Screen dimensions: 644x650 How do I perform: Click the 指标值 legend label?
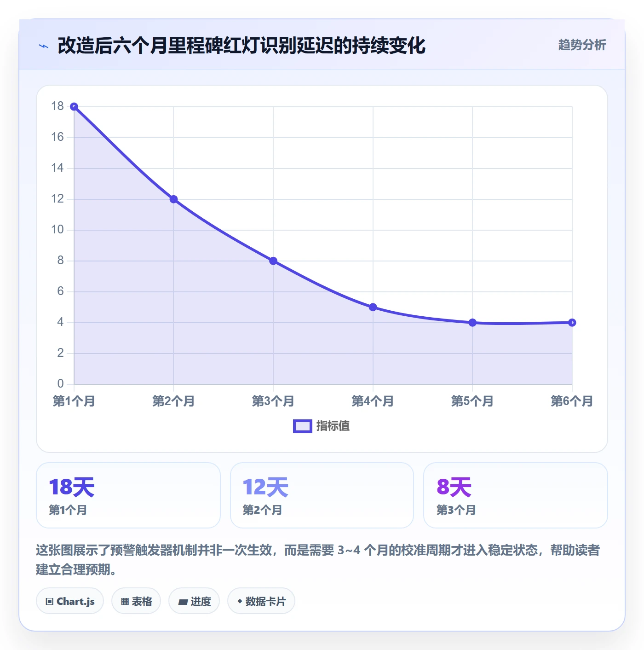[x=333, y=426]
